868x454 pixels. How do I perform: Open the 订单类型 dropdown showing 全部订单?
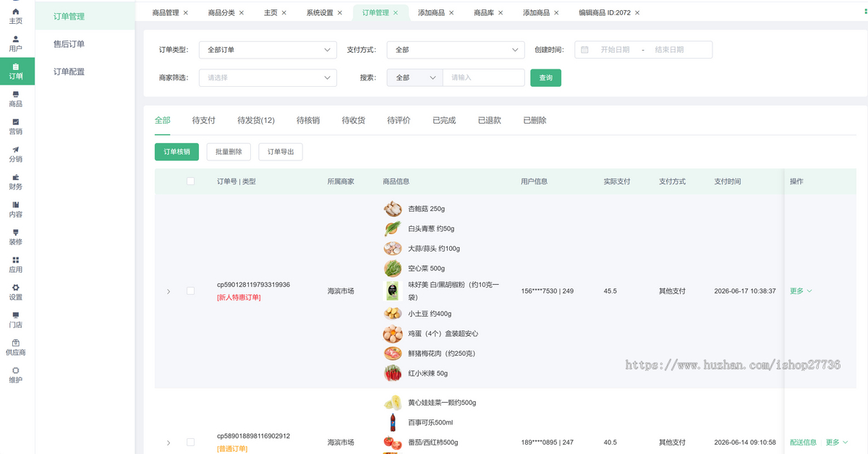[x=268, y=50]
